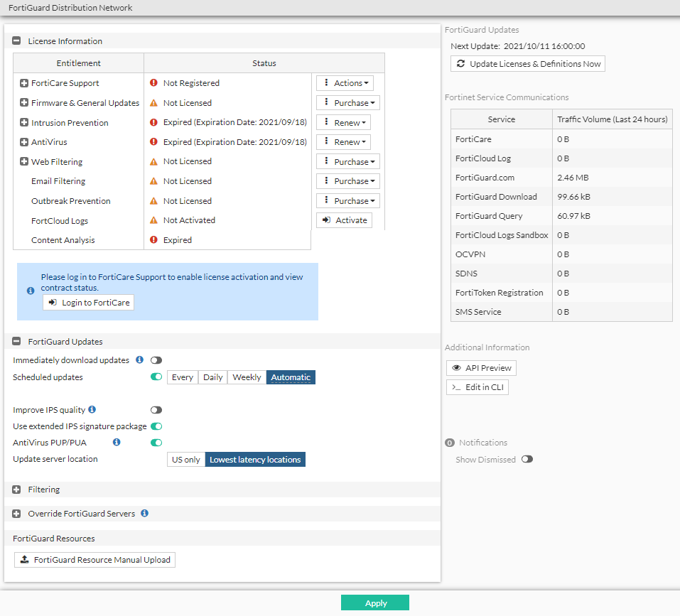Viewport: 680px width, 616px height.
Task: Expand the Filtering section
Action: (16, 489)
